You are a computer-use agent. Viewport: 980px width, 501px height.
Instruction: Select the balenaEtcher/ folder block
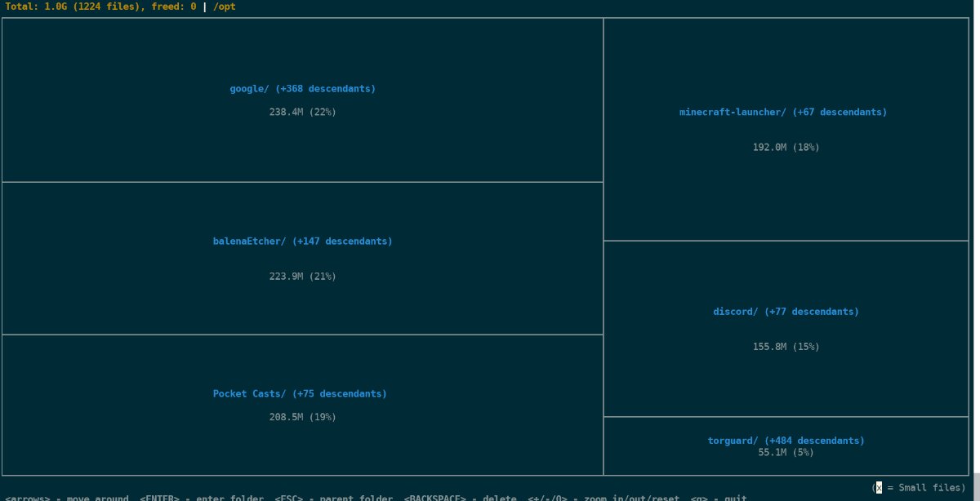pyautogui.click(x=302, y=258)
